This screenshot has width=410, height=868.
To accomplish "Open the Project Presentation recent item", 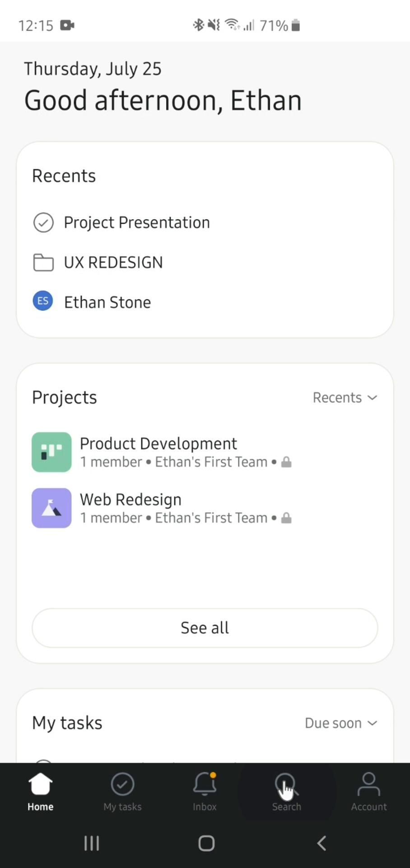I will point(137,222).
